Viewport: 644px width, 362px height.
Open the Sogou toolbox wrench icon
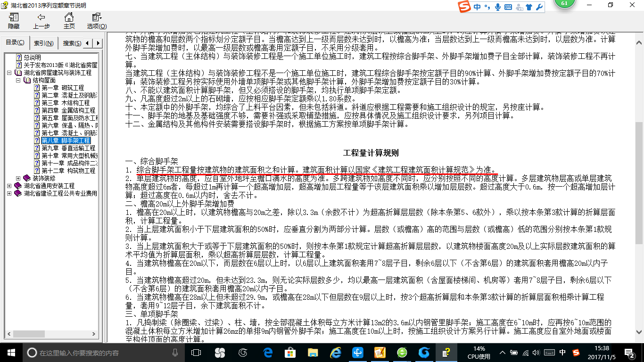pos(539,7)
